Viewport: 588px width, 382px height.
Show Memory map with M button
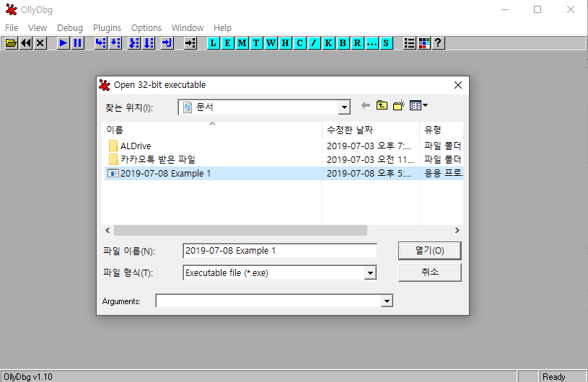tap(242, 43)
